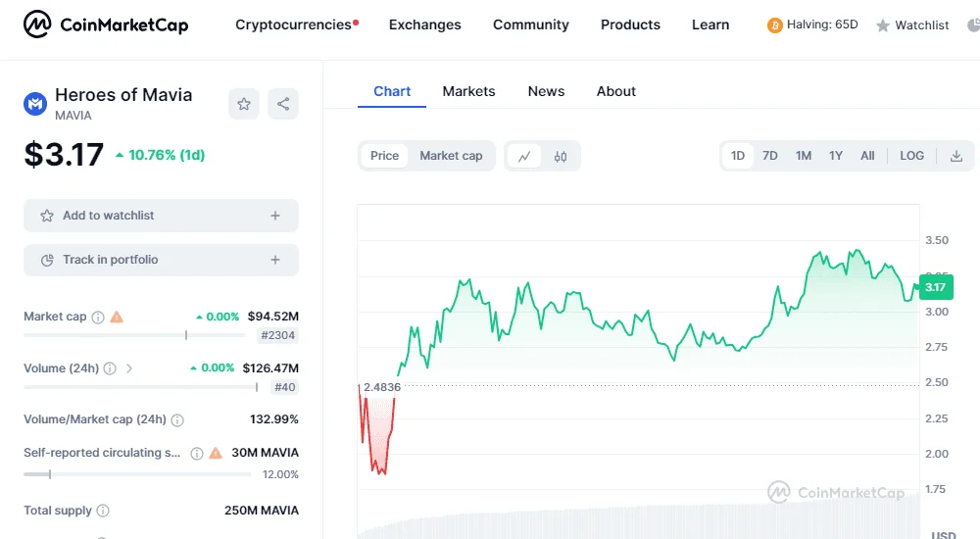Open the Products nav menu
Viewport: 980px width, 539px height.
coord(630,24)
